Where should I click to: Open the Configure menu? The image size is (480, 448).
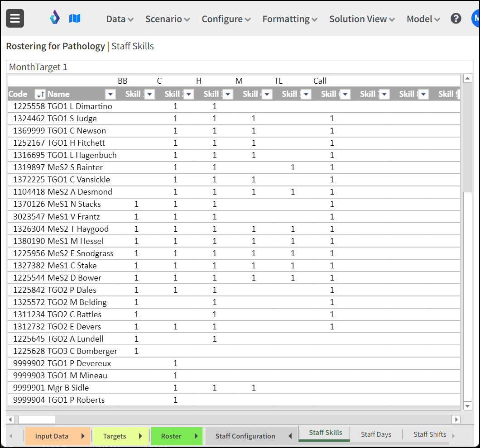pos(226,19)
